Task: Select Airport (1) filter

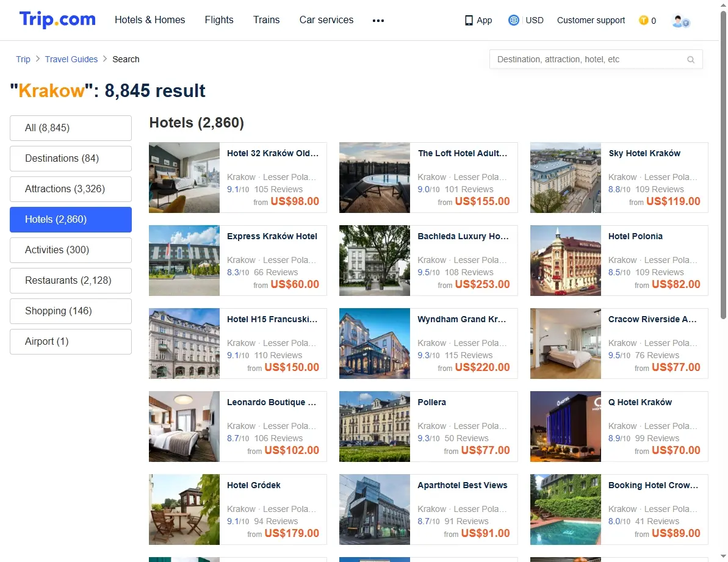Action: tap(71, 342)
